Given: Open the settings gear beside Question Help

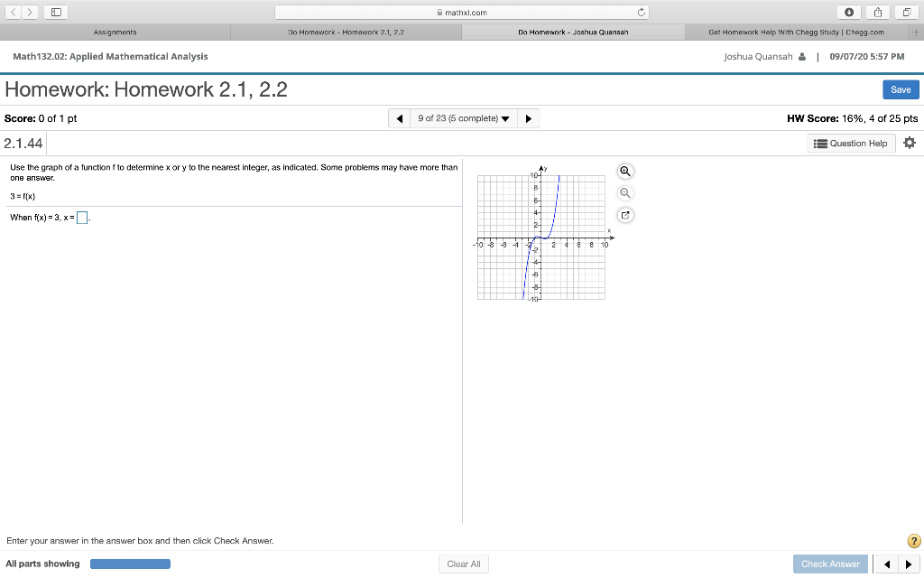Looking at the screenshot, I should click(910, 143).
